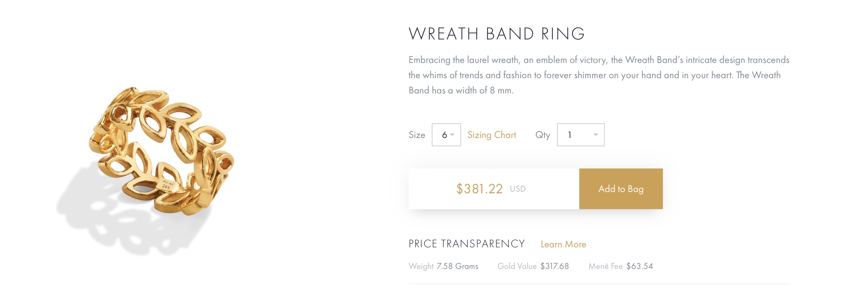Click the Menē Fee $63.54 text
The height and width of the screenshot is (288, 868).
[620, 266]
